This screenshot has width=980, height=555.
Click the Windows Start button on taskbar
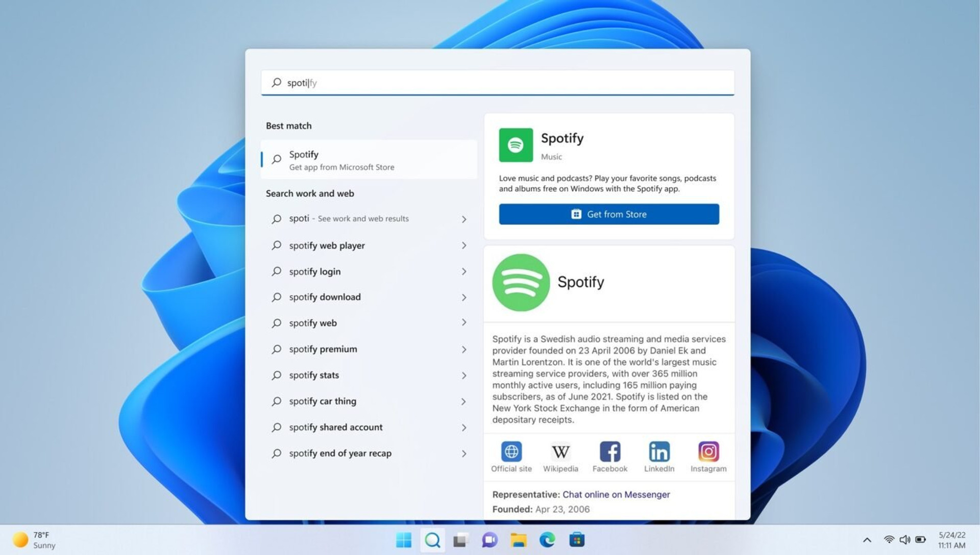(403, 540)
